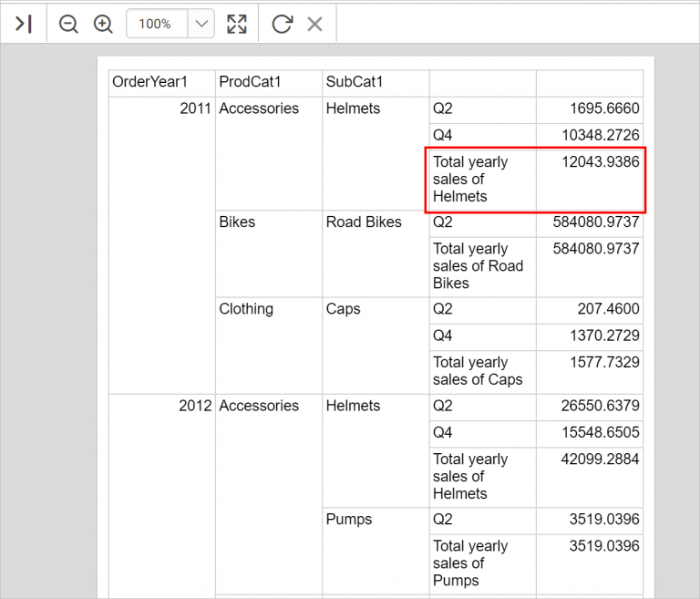Click Accessories category under 2011

tap(269, 153)
